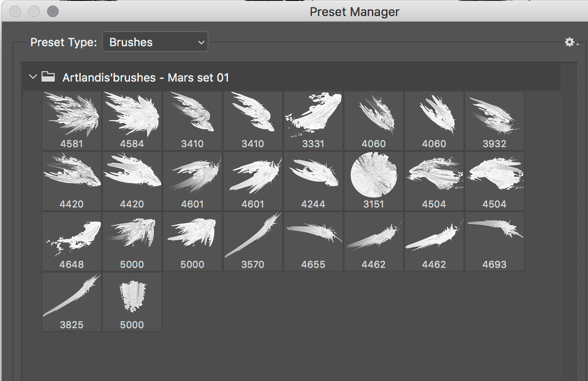Select the thin diagonal streak brush 3570
The width and height of the screenshot is (588, 381).
253,241
